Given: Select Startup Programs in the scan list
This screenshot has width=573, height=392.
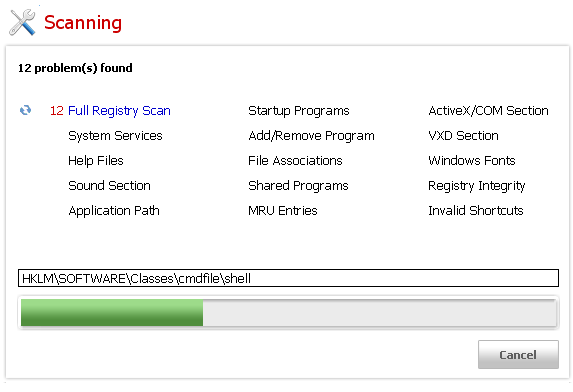Looking at the screenshot, I should pyautogui.click(x=299, y=111).
